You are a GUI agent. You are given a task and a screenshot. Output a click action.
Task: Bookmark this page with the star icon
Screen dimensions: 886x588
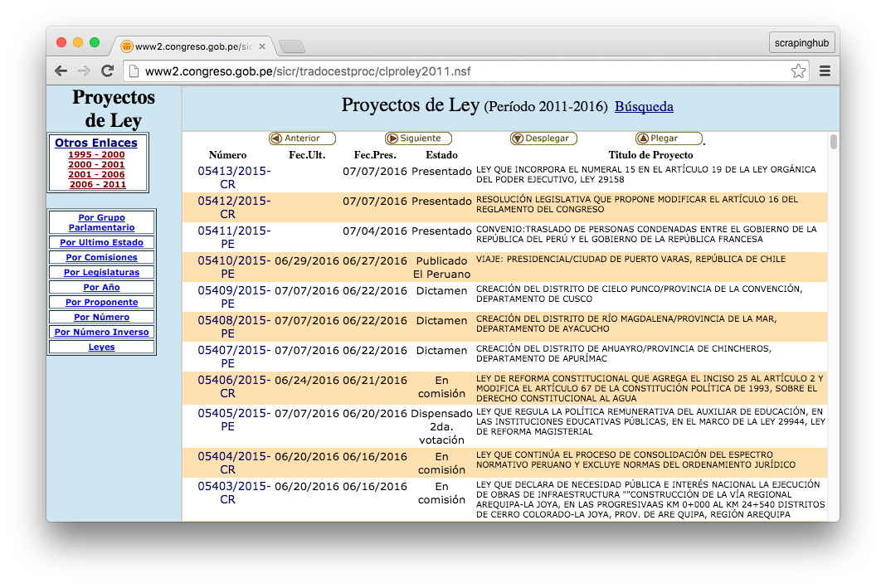click(x=798, y=71)
